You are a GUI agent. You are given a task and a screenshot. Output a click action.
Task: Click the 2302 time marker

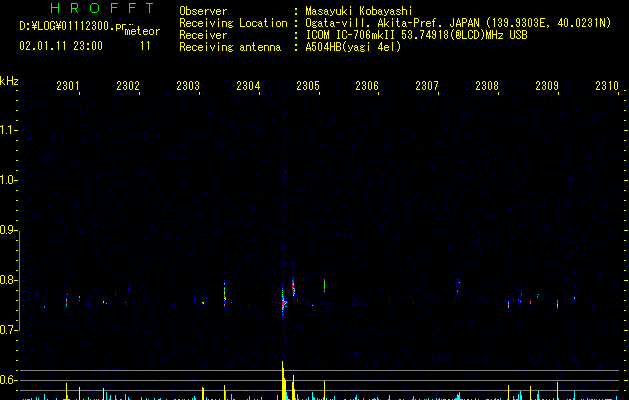coord(128,86)
